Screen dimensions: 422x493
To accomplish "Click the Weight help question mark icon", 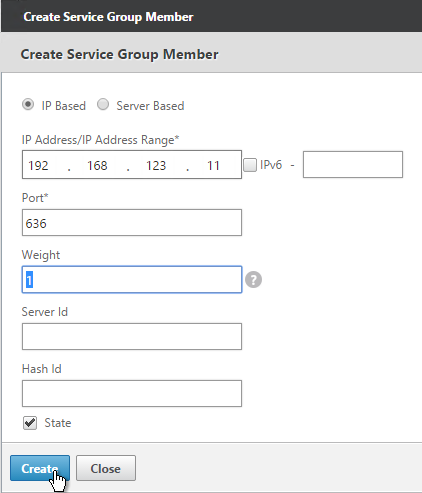I will point(253,279).
